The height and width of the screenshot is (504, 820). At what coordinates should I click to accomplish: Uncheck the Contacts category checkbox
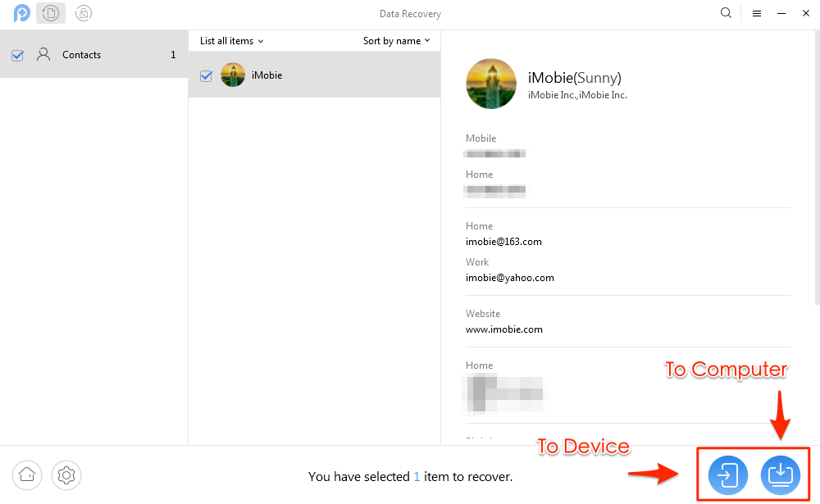tap(18, 55)
